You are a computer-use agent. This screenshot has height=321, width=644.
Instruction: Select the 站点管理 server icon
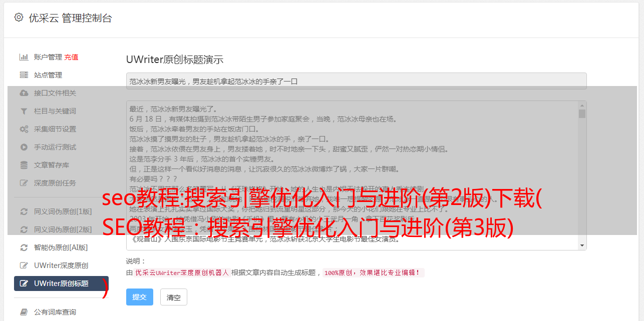click(x=24, y=75)
